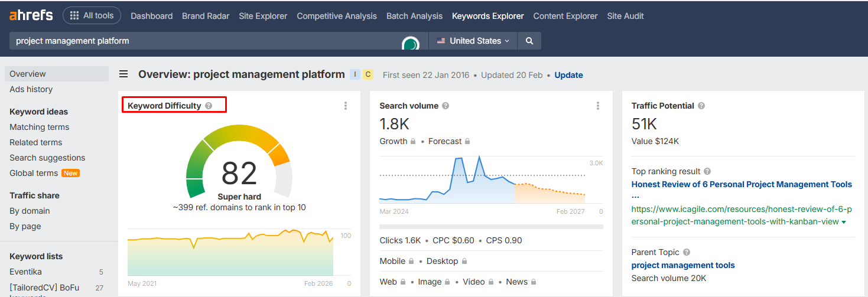Open Related terms report
Viewport: 868px width, 297px height.
[36, 142]
